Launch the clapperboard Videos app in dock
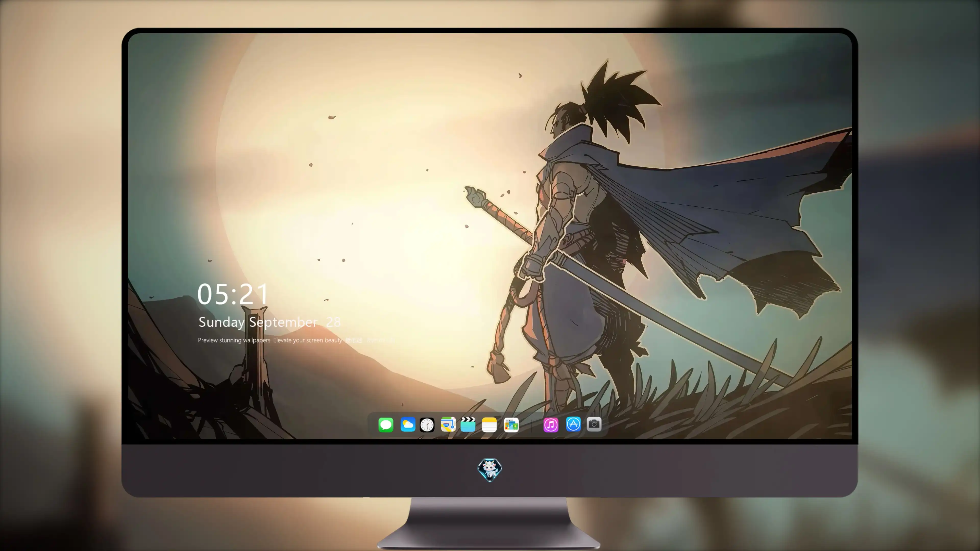The width and height of the screenshot is (980, 551). coord(468,424)
